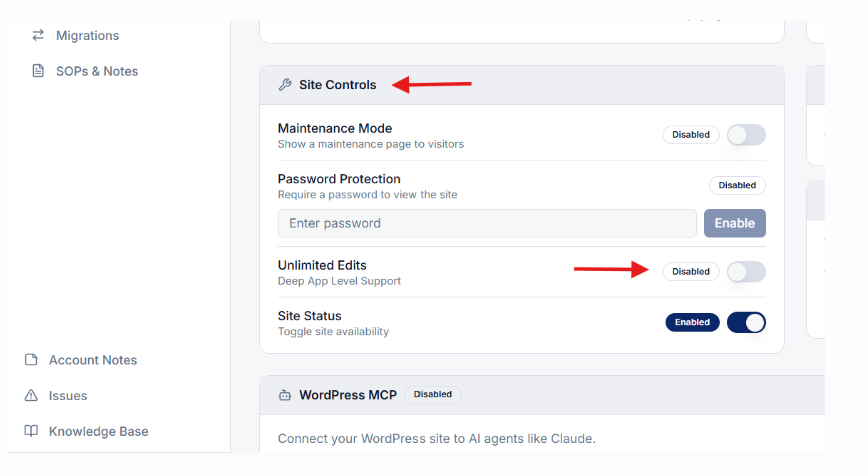Image resolution: width=868 pixels, height=476 pixels.
Task: Open Migrations in the sidebar
Action: point(76,35)
